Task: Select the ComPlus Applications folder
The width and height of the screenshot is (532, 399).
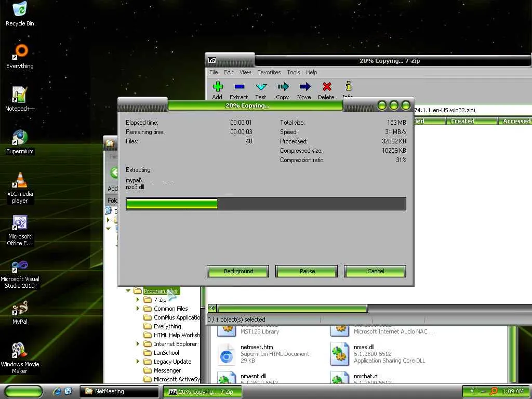Action: [x=172, y=317]
